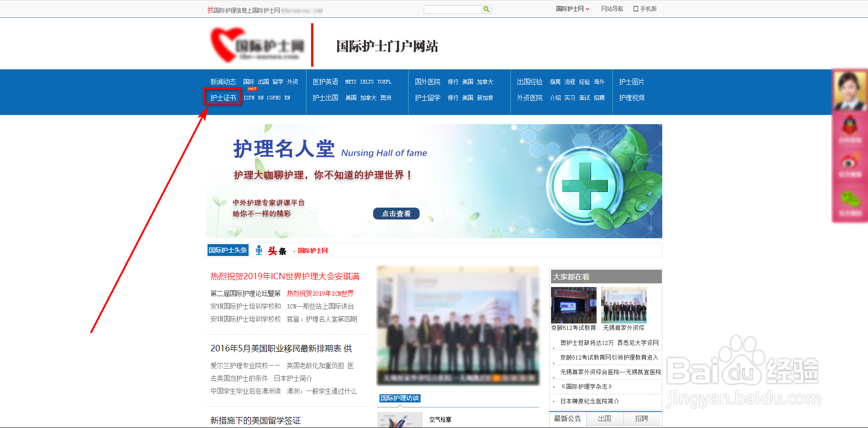Open 官宣：护理名人堂第四期 article

point(322,319)
